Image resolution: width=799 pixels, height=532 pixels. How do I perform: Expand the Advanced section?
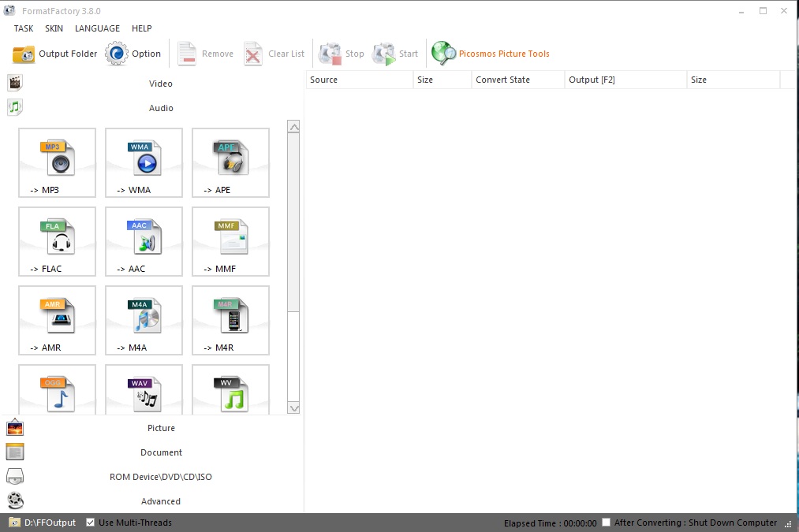pyautogui.click(x=161, y=501)
